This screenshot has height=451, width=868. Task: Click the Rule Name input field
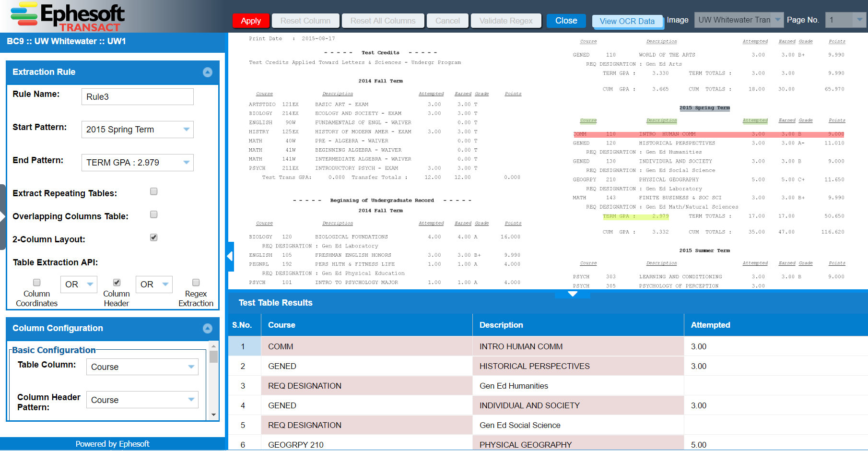pyautogui.click(x=137, y=96)
